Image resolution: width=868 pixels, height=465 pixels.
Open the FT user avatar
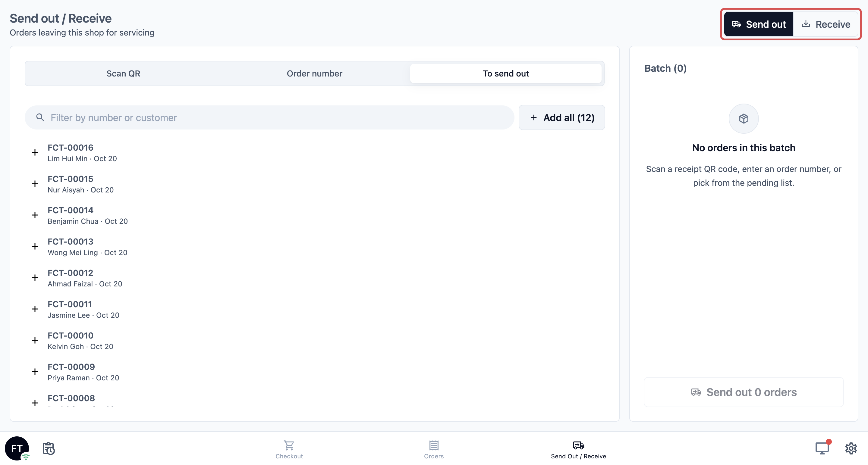[17, 448]
